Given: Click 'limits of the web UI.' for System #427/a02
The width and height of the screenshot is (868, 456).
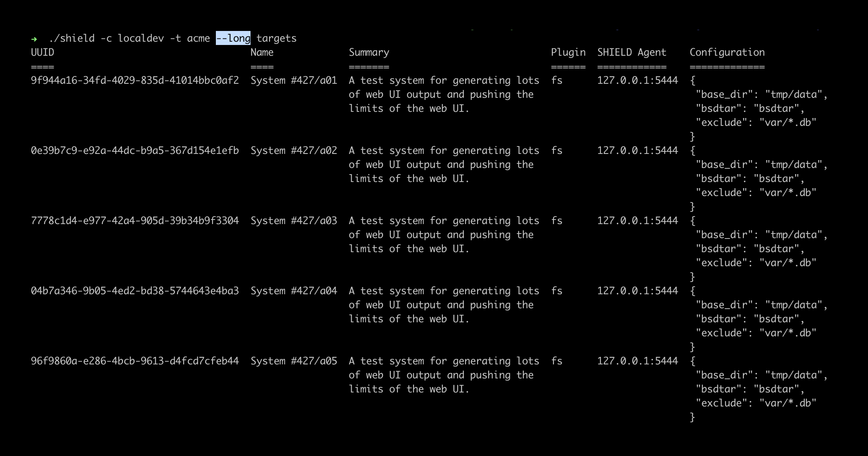Looking at the screenshot, I should coord(409,179).
